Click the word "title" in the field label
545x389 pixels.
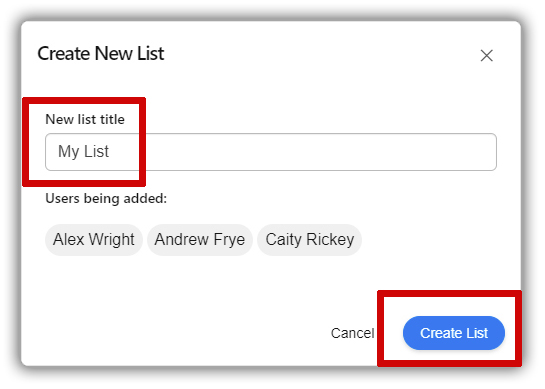point(112,119)
